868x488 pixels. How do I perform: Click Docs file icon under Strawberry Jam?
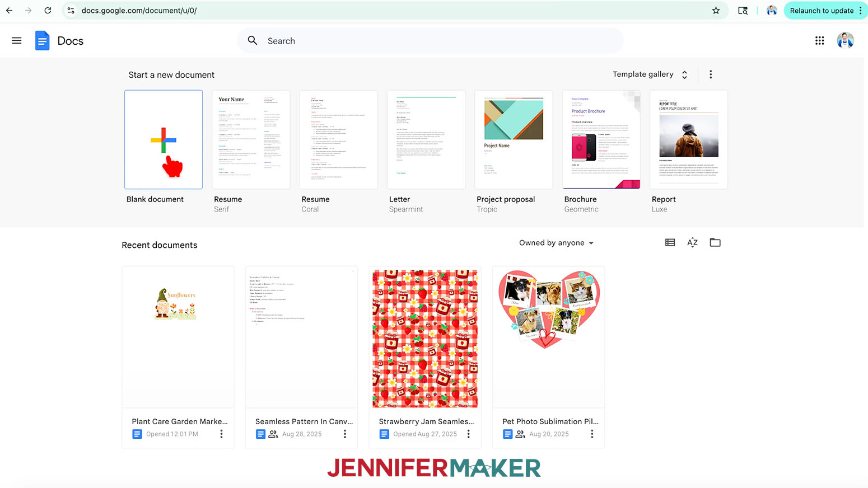(x=384, y=434)
